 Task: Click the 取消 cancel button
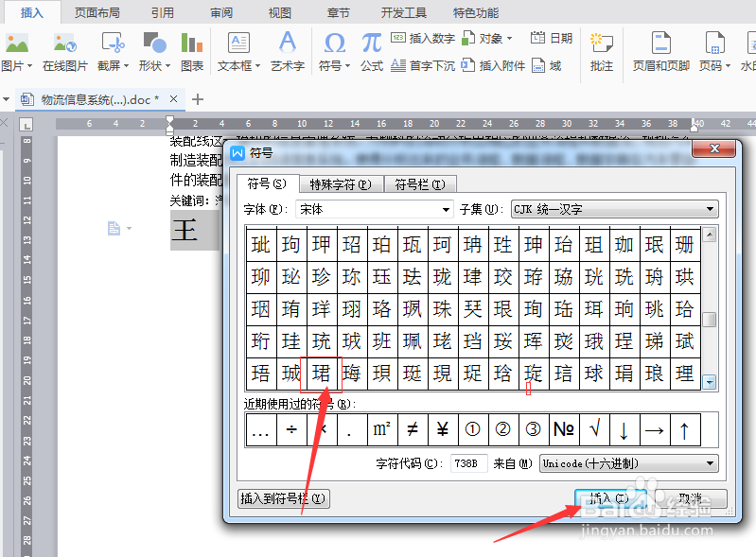click(691, 498)
